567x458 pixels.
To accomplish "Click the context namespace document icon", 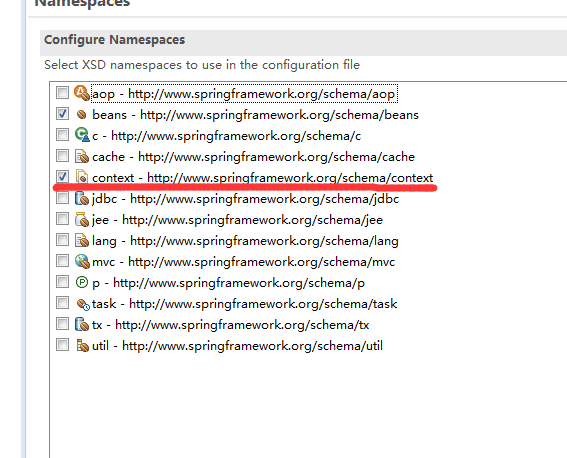I will point(82,177).
